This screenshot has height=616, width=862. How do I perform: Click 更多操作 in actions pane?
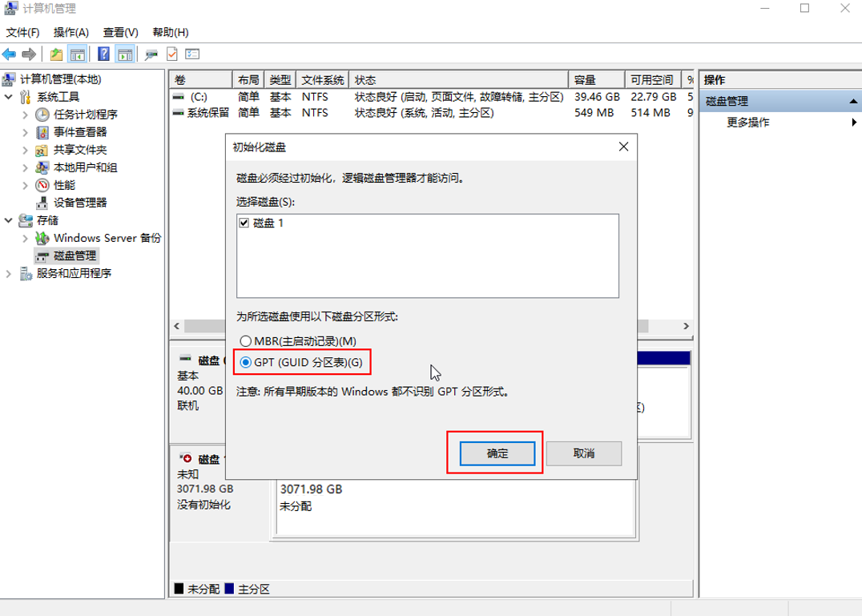[747, 122]
